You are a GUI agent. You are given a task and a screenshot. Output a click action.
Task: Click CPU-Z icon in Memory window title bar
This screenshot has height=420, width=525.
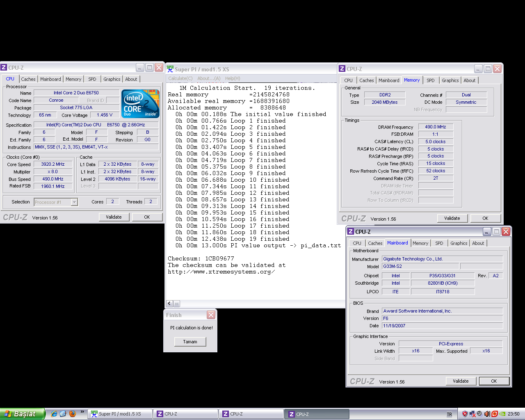[342, 69]
